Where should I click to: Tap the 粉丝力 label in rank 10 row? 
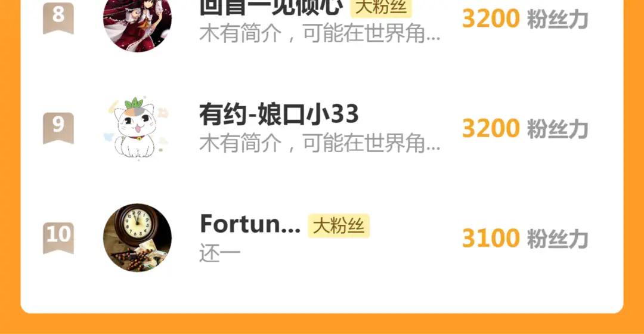pyautogui.click(x=558, y=239)
